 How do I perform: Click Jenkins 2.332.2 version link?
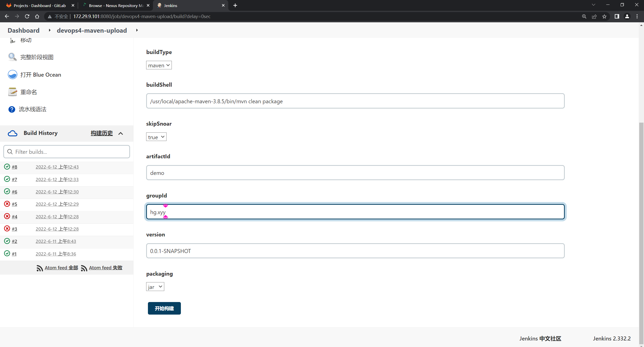point(612,338)
